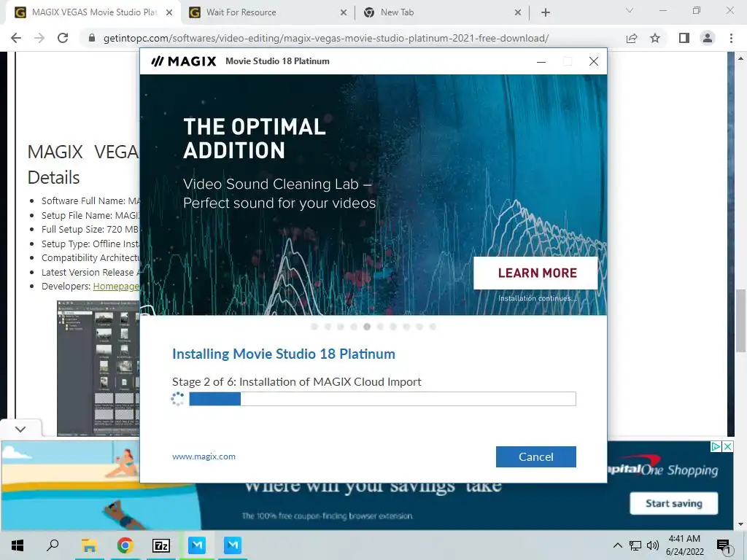Click the LEARN MORE banner button
The image size is (747, 560).
coord(535,273)
